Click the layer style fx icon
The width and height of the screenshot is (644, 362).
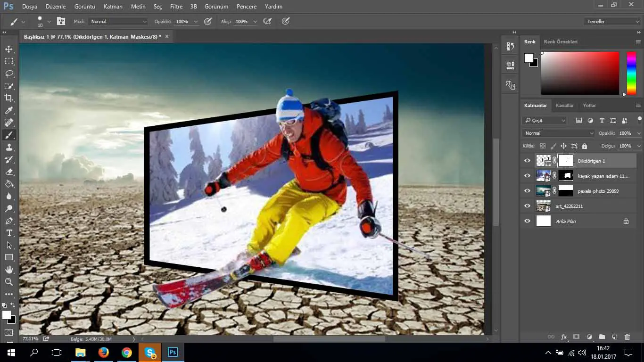tap(564, 337)
